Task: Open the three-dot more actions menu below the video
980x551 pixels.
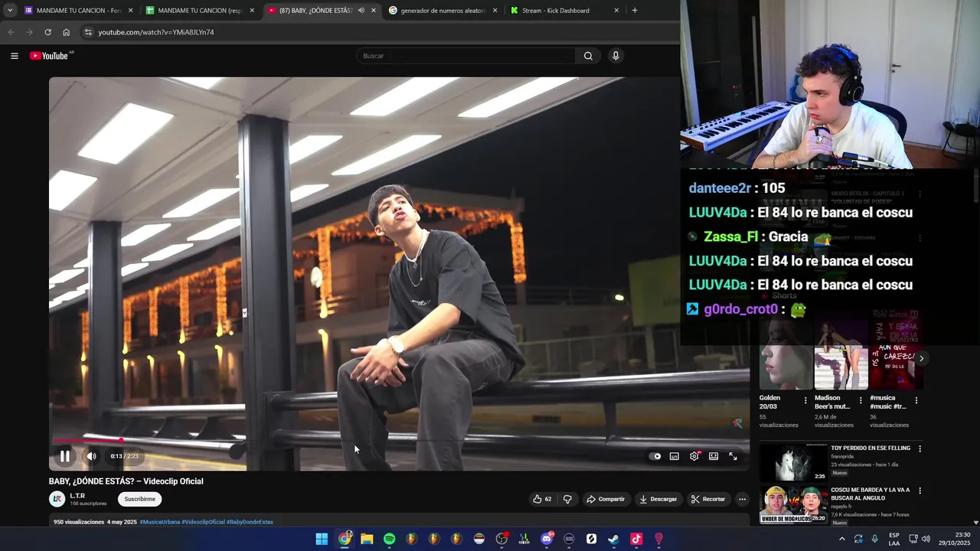Action: tap(742, 499)
